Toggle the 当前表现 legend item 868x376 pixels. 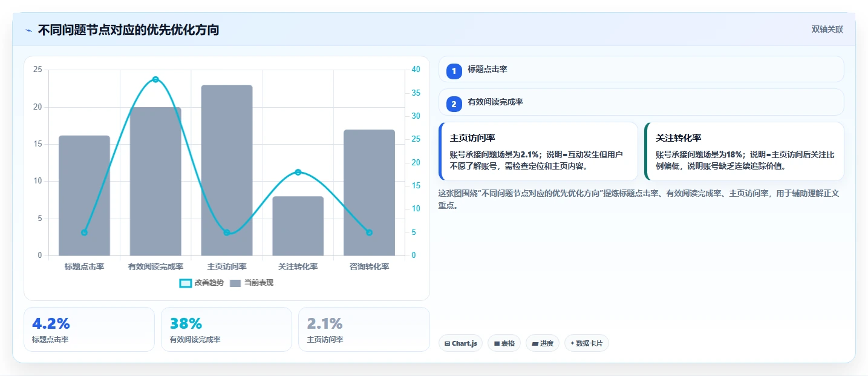(252, 283)
